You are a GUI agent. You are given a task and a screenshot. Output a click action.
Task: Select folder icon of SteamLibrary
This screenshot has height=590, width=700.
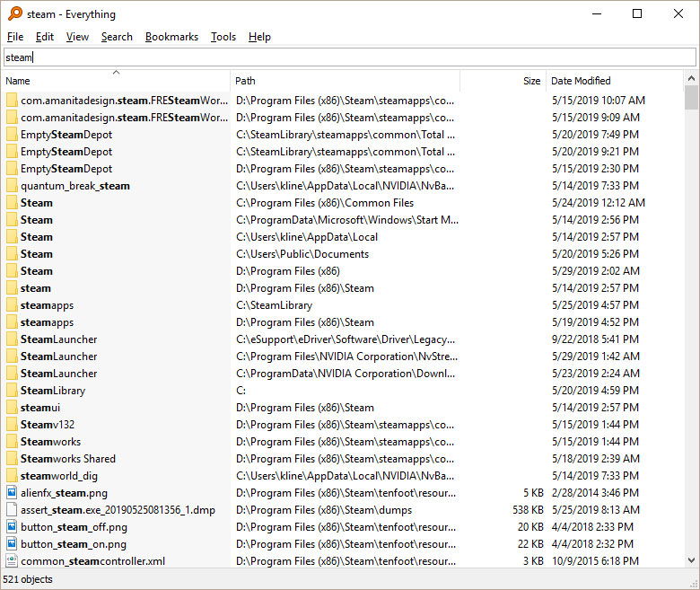tap(12, 391)
